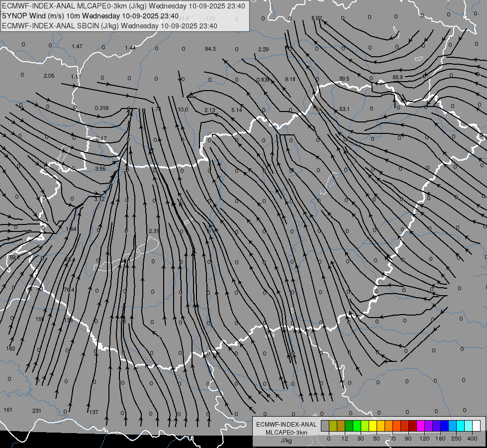
Task: Click the map value '0.319'
Action: (x=102, y=108)
